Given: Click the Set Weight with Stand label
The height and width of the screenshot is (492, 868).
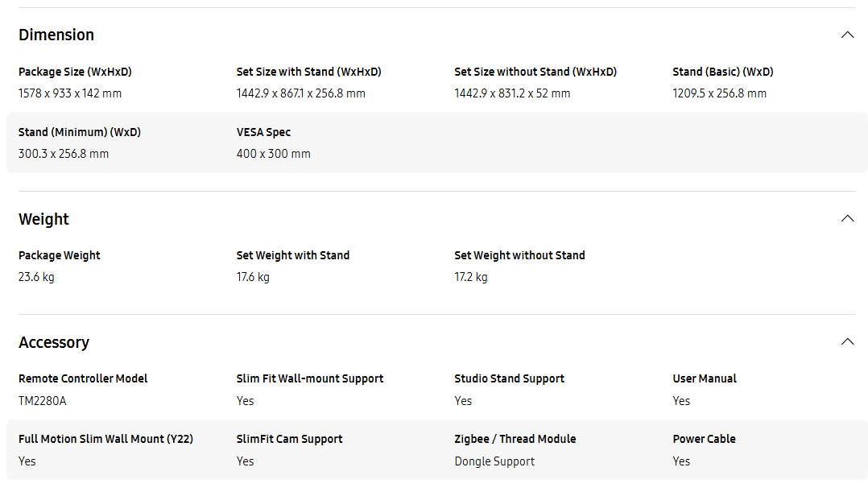Looking at the screenshot, I should [293, 256].
